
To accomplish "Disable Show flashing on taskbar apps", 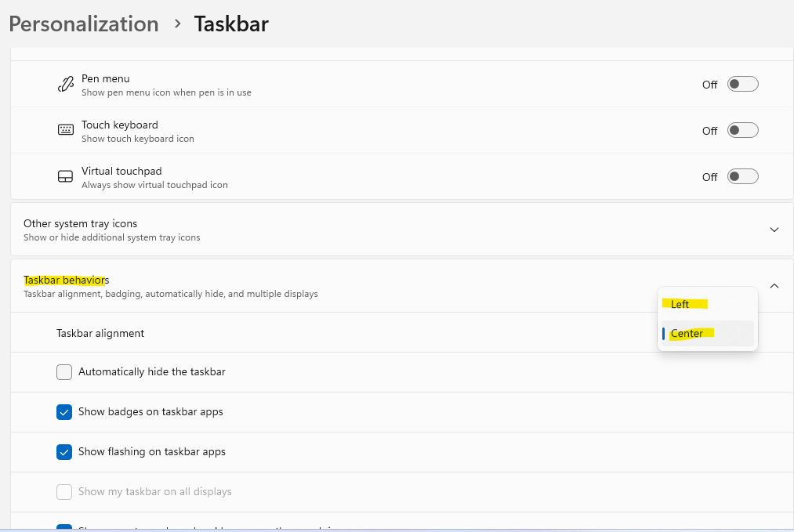I will 63,451.
